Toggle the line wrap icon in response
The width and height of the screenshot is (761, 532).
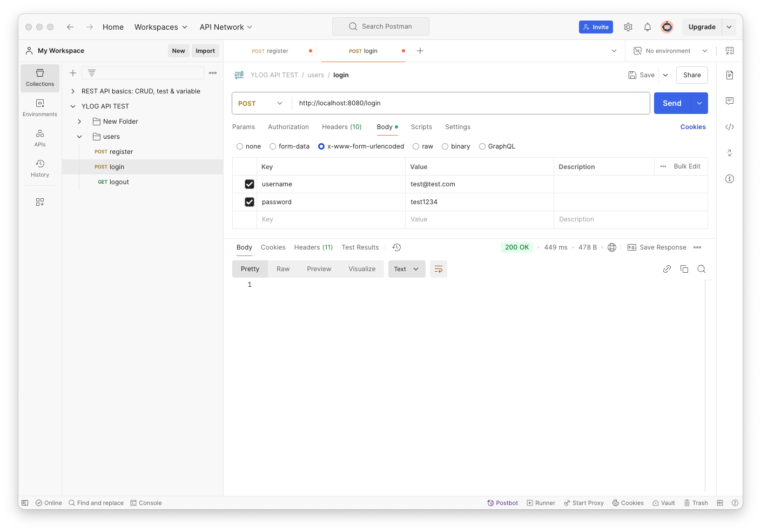click(439, 269)
